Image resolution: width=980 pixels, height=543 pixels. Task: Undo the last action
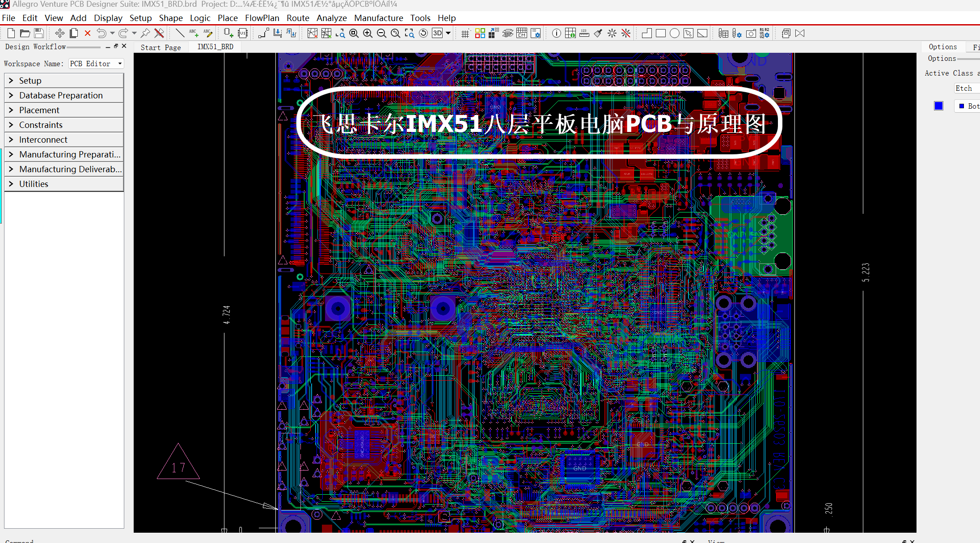[x=101, y=33]
